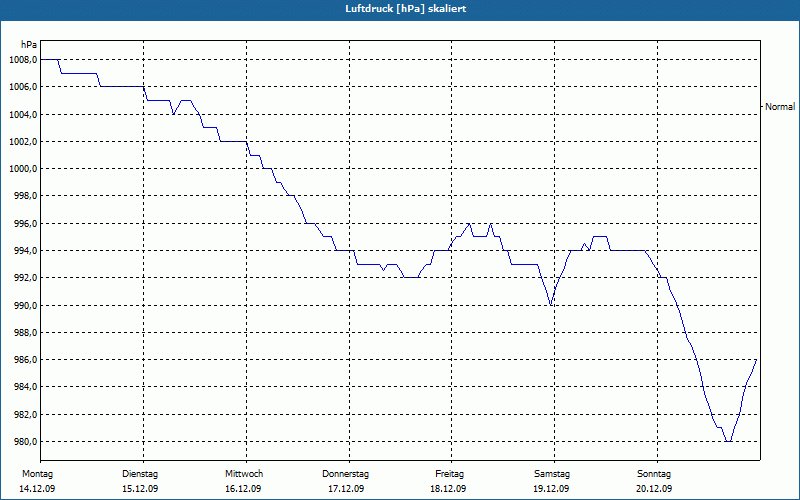Click the 1006,0 axis value
This screenshot has width=800, height=500.
pyautogui.click(x=23, y=87)
